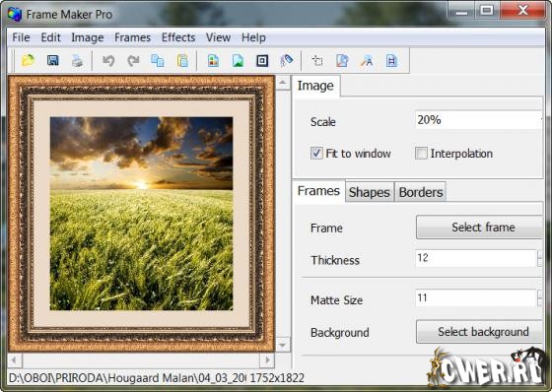Click the Thickness field showing 12
552x392 pixels.
click(x=475, y=258)
